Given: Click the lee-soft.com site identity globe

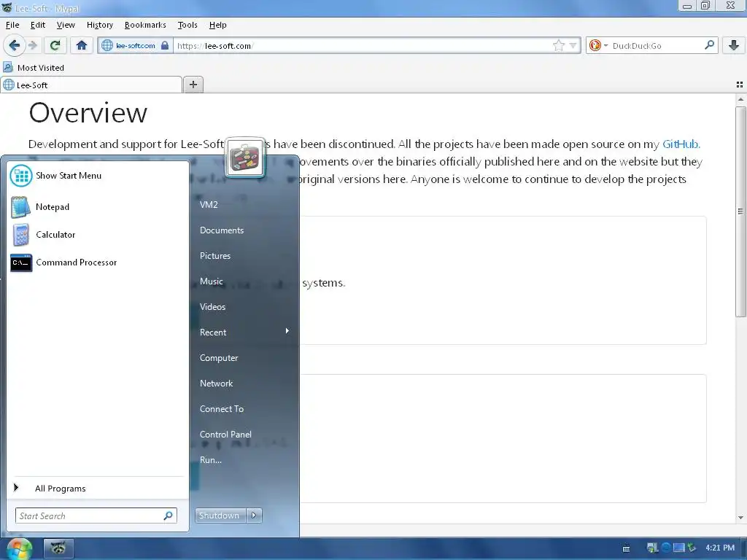Looking at the screenshot, I should click(x=107, y=45).
